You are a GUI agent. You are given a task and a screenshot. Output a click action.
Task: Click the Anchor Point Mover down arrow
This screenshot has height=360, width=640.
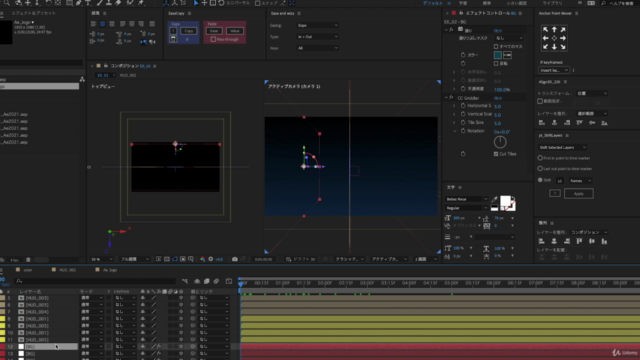coord(554,47)
